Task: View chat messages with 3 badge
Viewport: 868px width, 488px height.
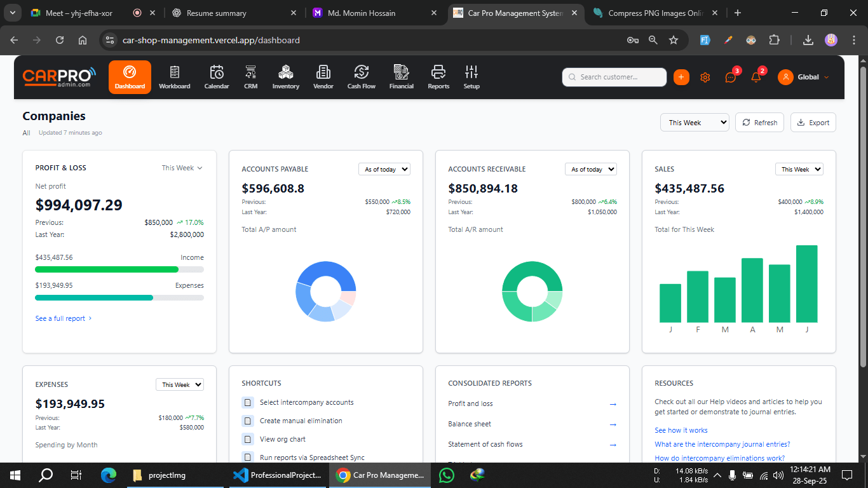Action: pyautogui.click(x=731, y=78)
